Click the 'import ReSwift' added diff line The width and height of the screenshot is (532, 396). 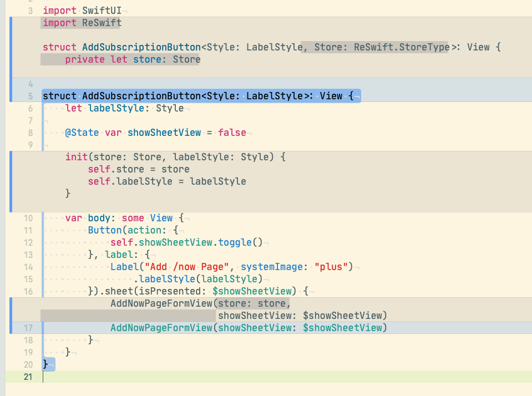[x=82, y=23]
